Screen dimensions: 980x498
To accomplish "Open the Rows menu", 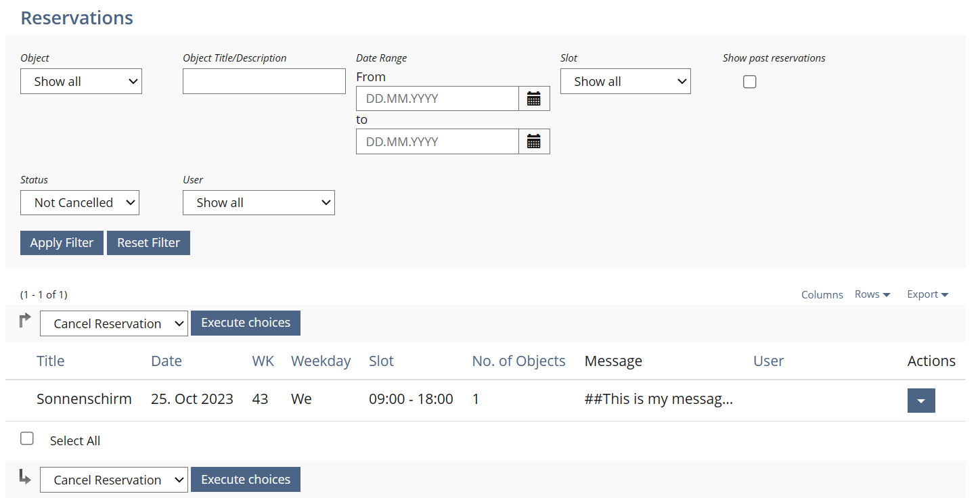I will click(x=872, y=294).
